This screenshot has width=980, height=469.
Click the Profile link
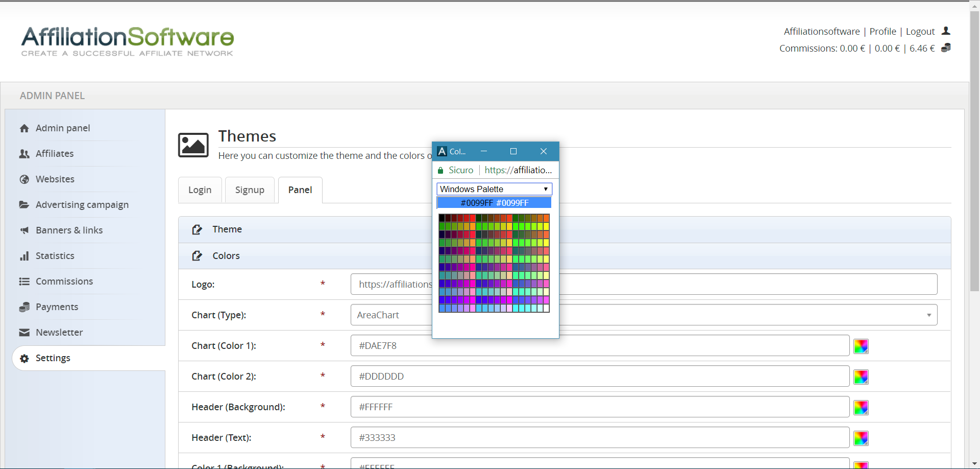point(883,32)
